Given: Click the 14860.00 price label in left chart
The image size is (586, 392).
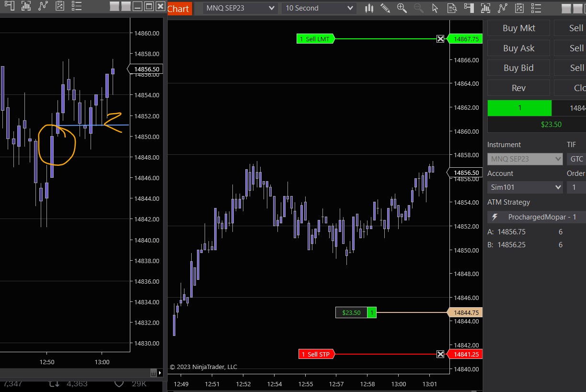Looking at the screenshot, I should [x=147, y=33].
